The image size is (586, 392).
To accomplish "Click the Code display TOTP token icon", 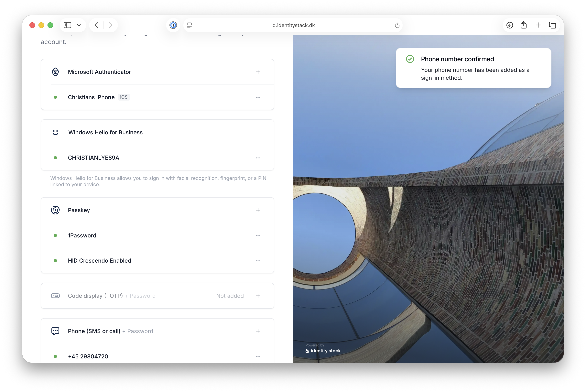I will pyautogui.click(x=55, y=296).
